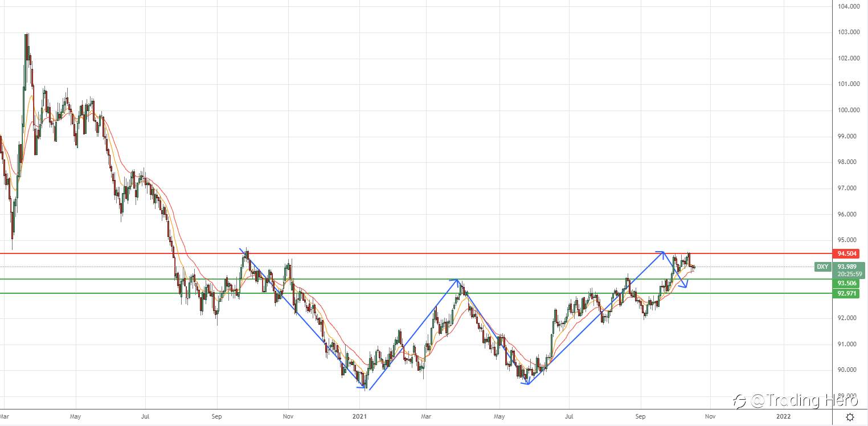Viewport: 868px width, 426px height.
Task: Select the green 92.971 price label
Action: (845, 293)
